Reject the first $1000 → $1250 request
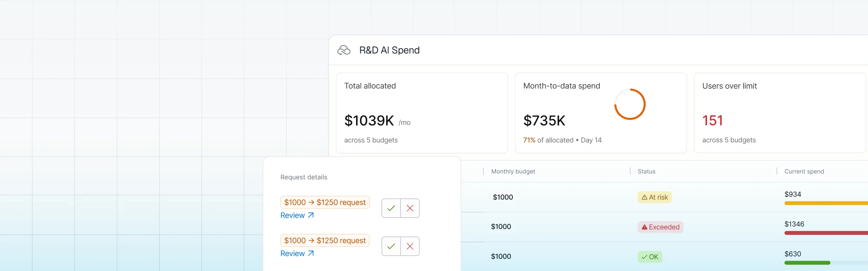The width and height of the screenshot is (868, 271). [410, 208]
